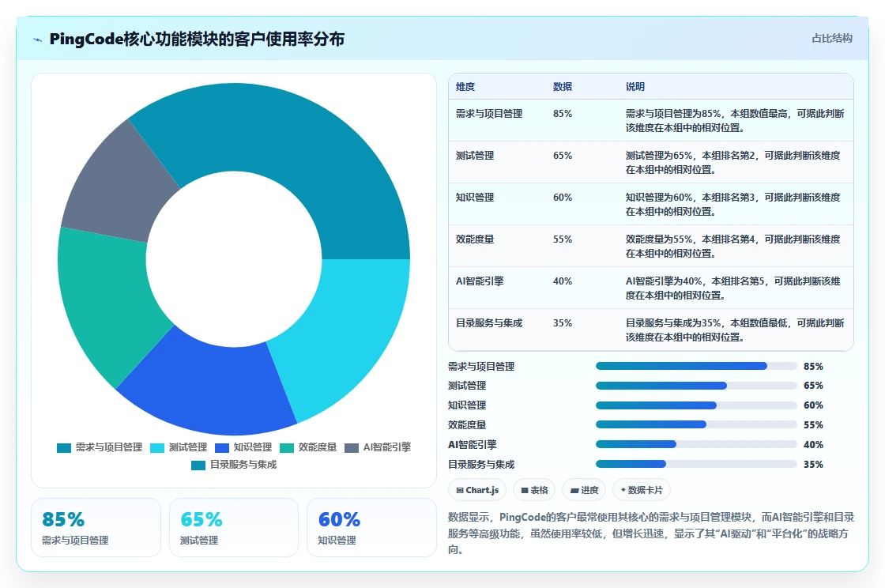Viewport: 885px width, 588px height.
Task: Toggle 测试管理 legend swatch
Action: [x=157, y=448]
